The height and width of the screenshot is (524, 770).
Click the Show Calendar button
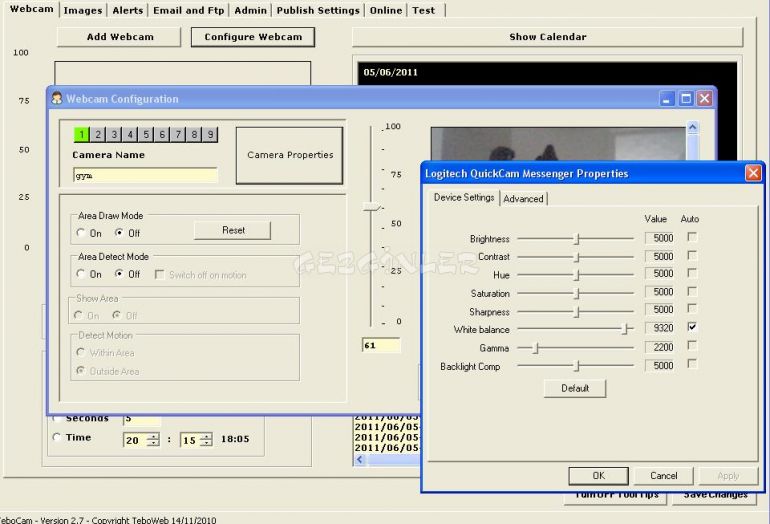pyautogui.click(x=548, y=37)
